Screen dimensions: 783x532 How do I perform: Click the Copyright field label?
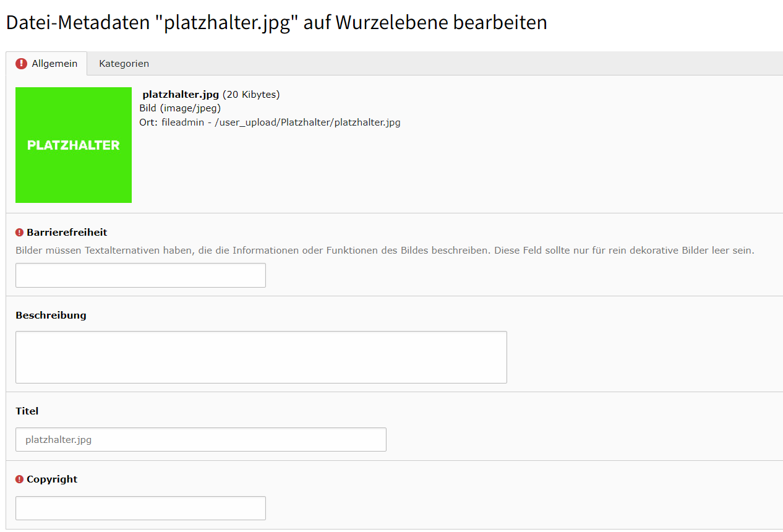pyautogui.click(x=52, y=479)
